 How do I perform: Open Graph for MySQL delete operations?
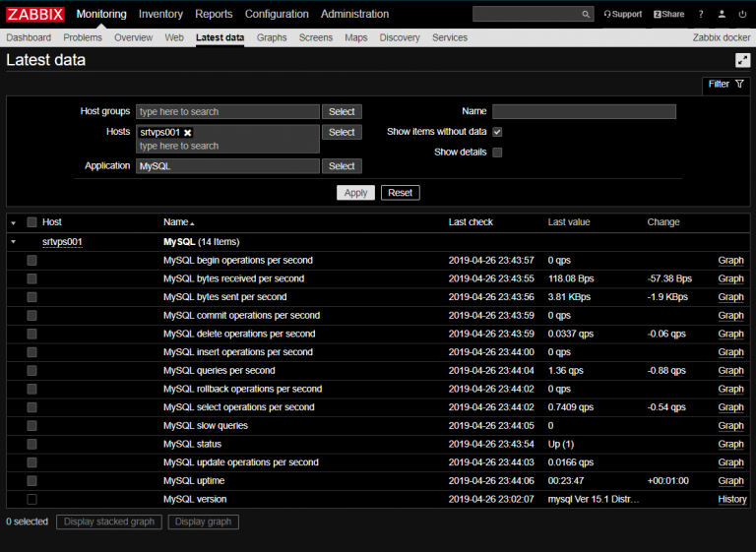(x=731, y=334)
